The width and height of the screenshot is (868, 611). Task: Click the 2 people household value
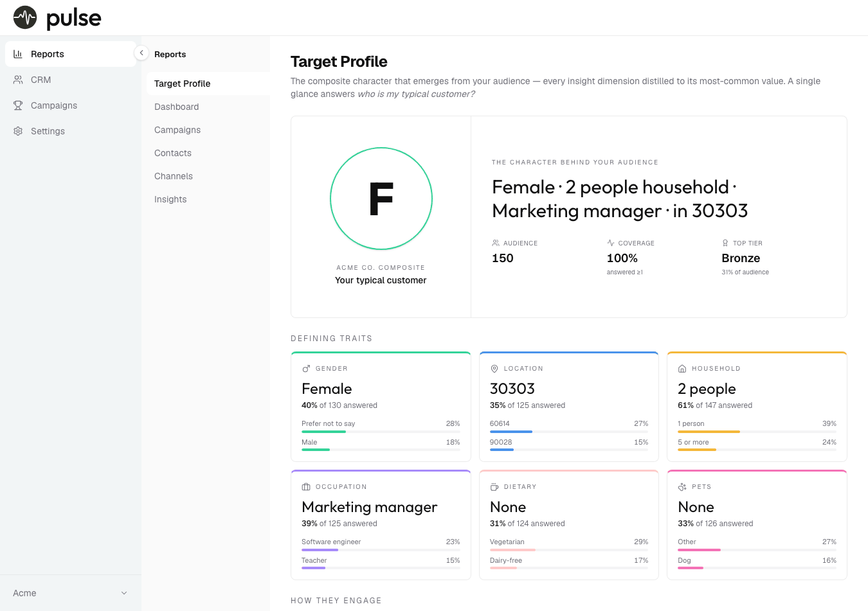707,389
